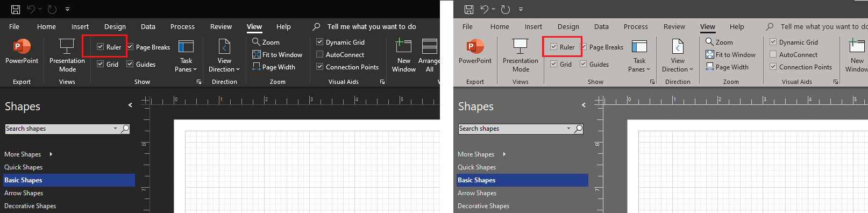Click Tell me lightbulb search in left window

coord(317,26)
